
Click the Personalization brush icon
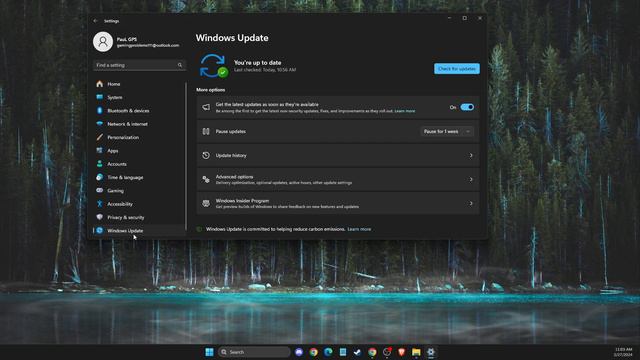point(100,137)
